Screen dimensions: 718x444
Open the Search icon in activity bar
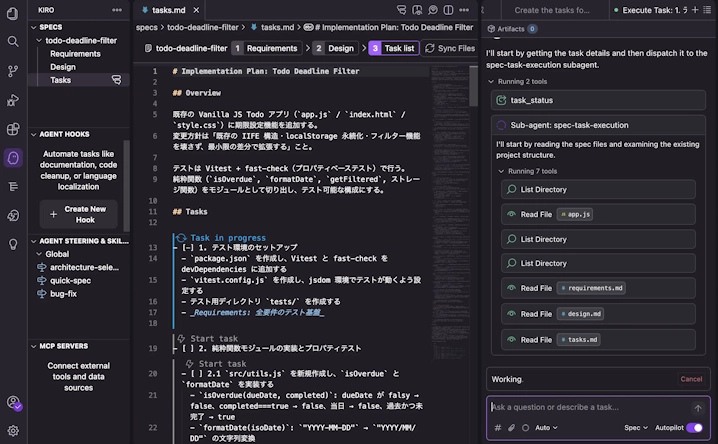coord(13,42)
